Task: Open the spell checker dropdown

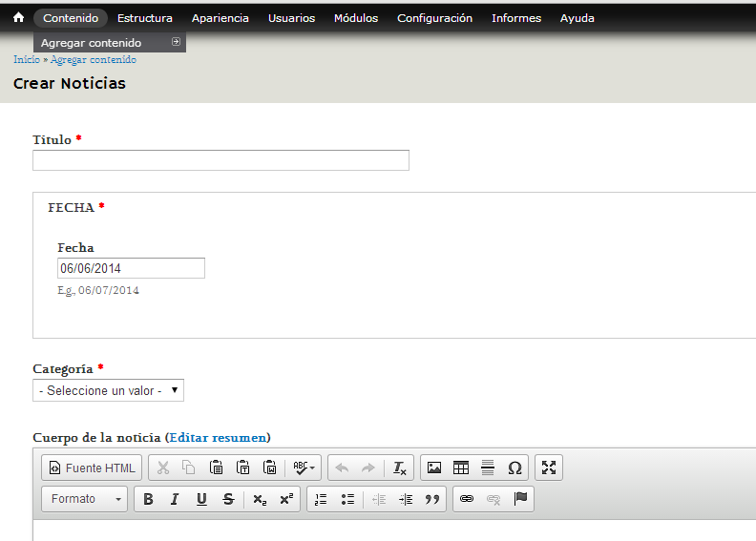Action: click(x=304, y=468)
